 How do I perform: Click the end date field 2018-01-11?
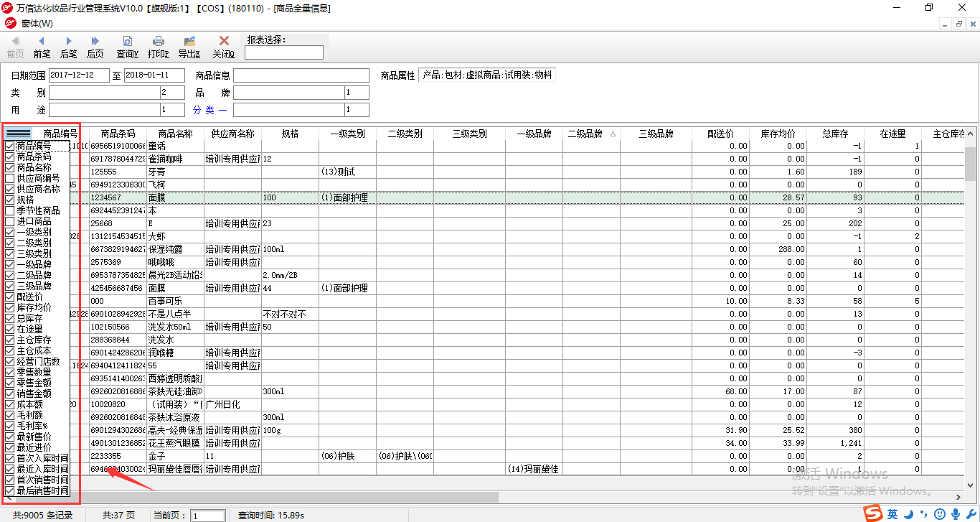pos(155,75)
